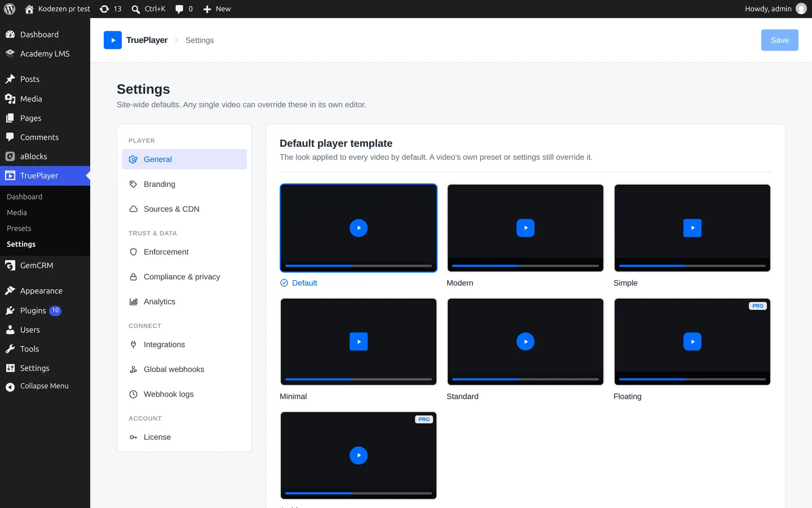Open the Users menu item
The width and height of the screenshot is (812, 508).
[x=45, y=330]
